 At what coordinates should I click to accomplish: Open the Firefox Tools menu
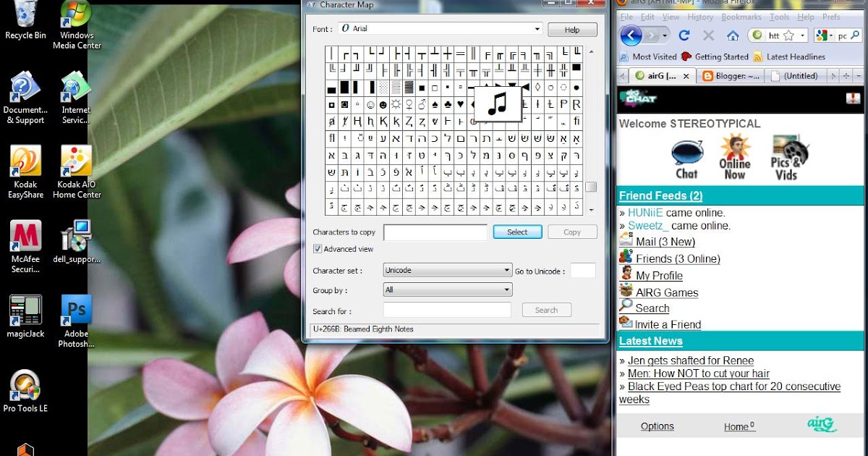pyautogui.click(x=780, y=17)
